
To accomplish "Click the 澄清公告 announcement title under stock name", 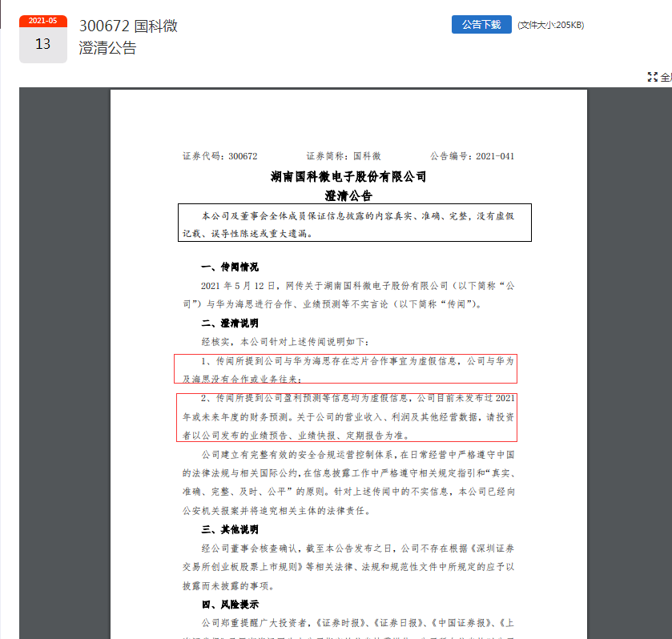I will pyautogui.click(x=107, y=48).
